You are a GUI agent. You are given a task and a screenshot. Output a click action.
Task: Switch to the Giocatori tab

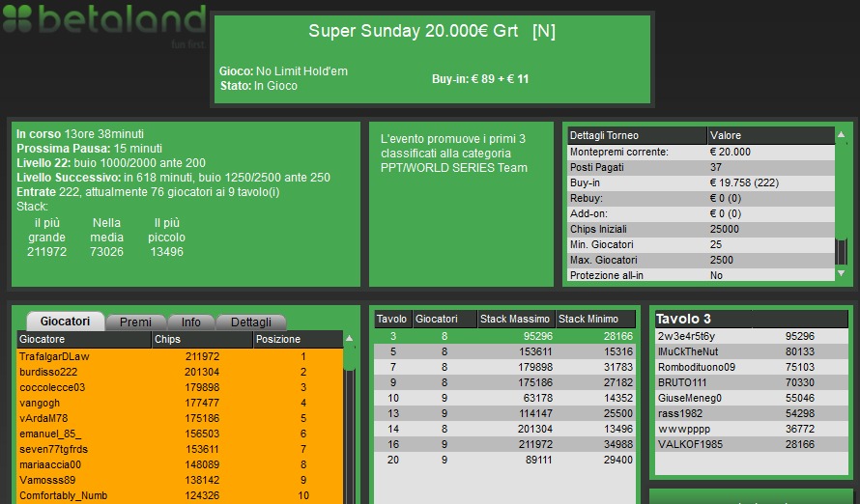pos(66,322)
